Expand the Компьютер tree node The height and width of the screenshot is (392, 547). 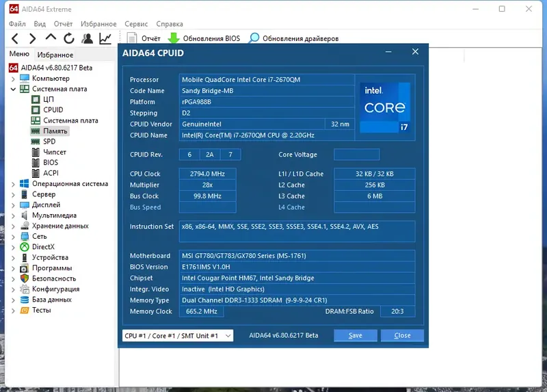click(13, 79)
